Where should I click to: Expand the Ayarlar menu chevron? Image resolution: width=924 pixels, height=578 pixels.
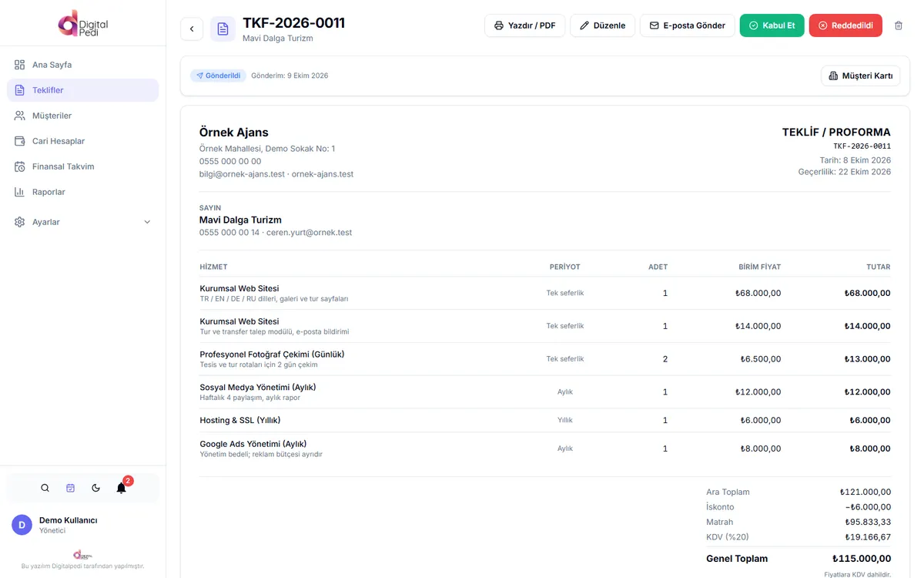click(x=147, y=222)
